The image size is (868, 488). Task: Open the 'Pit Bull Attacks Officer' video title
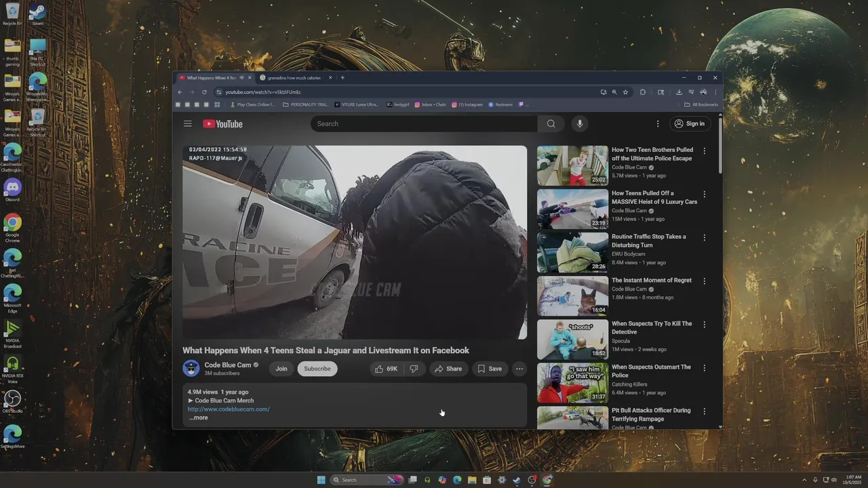[x=651, y=415]
